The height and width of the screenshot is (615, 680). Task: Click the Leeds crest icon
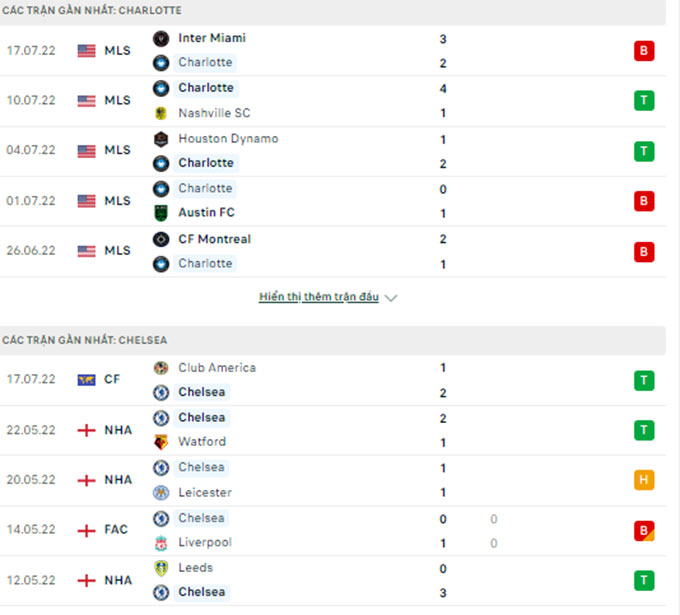pyautogui.click(x=161, y=568)
